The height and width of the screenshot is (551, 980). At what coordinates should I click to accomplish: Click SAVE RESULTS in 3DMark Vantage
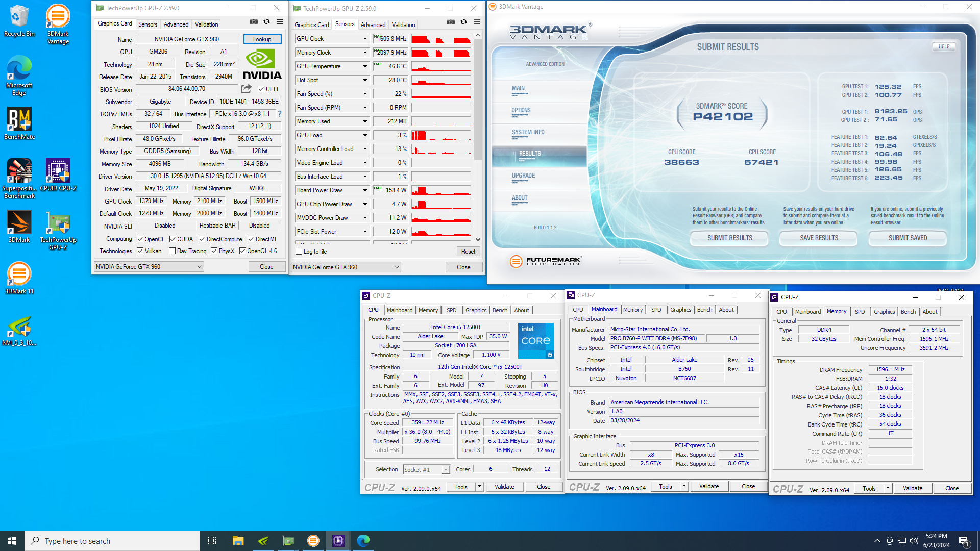(819, 238)
